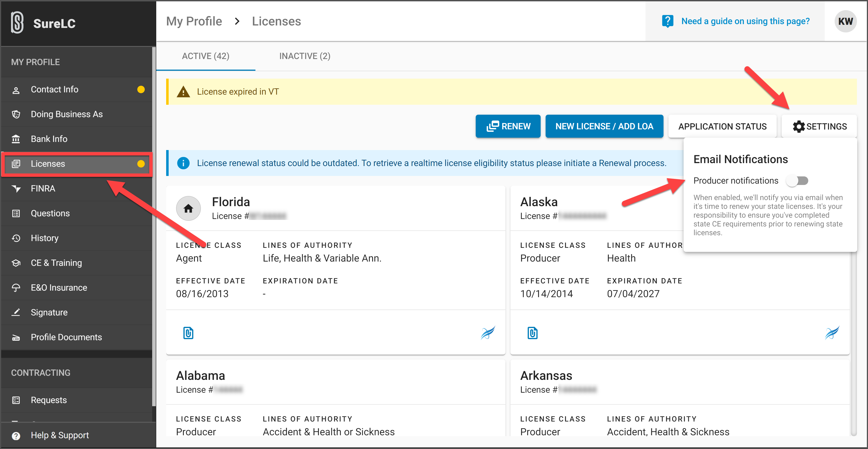This screenshot has height=449, width=868.
Task: Click the Licenses sidebar icon
Action: tap(16, 164)
